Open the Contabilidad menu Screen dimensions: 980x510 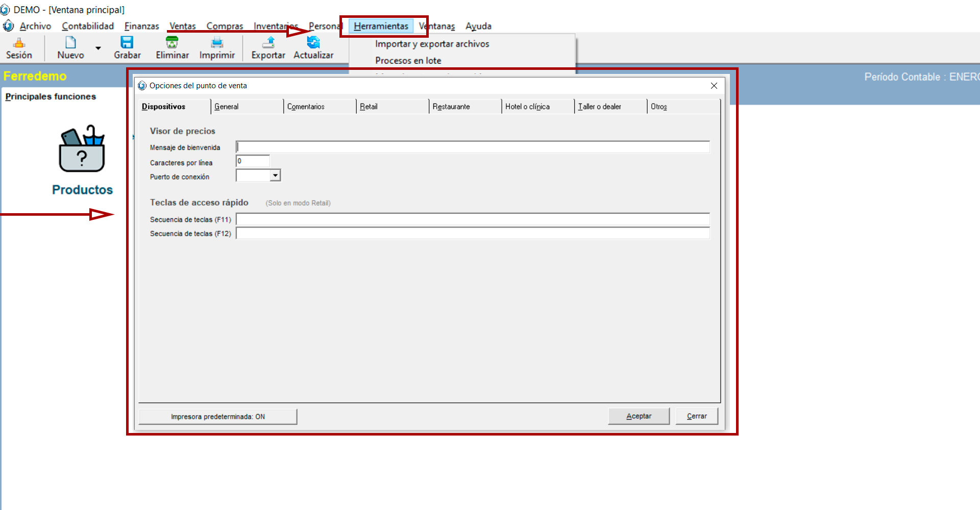[88, 26]
